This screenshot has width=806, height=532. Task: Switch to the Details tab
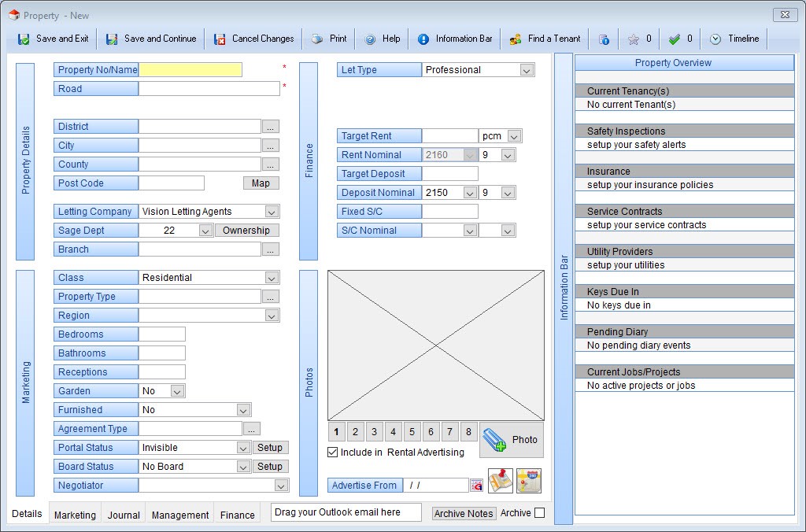pos(27,513)
